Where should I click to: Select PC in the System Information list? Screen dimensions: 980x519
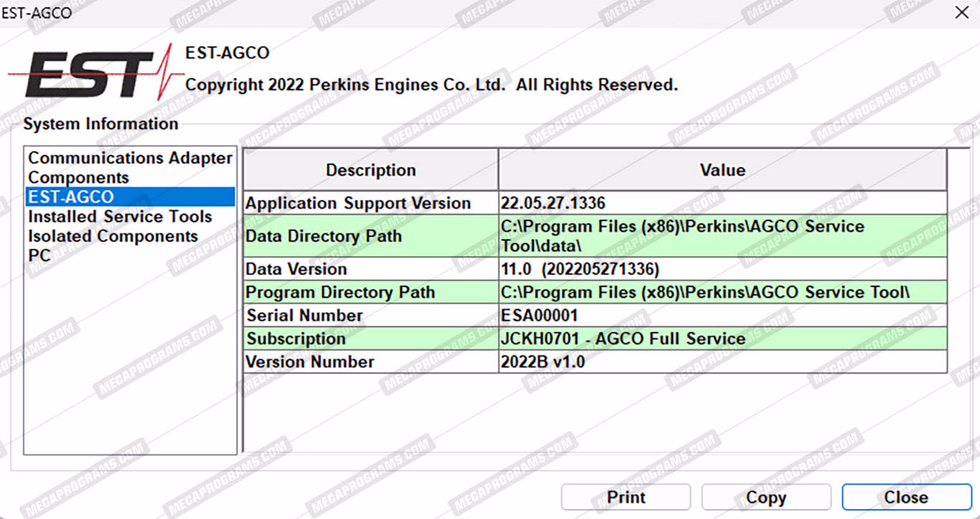click(x=39, y=256)
